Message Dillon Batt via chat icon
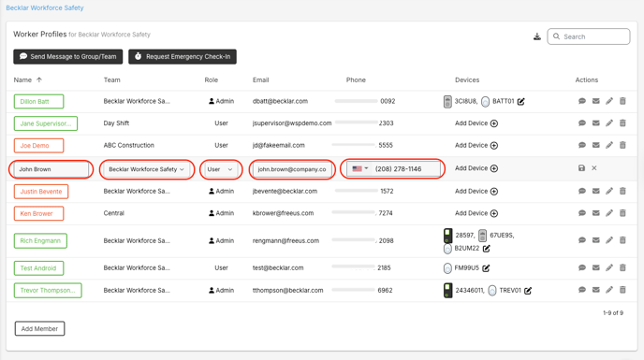Viewport: 644px width, 360px height. [582, 101]
